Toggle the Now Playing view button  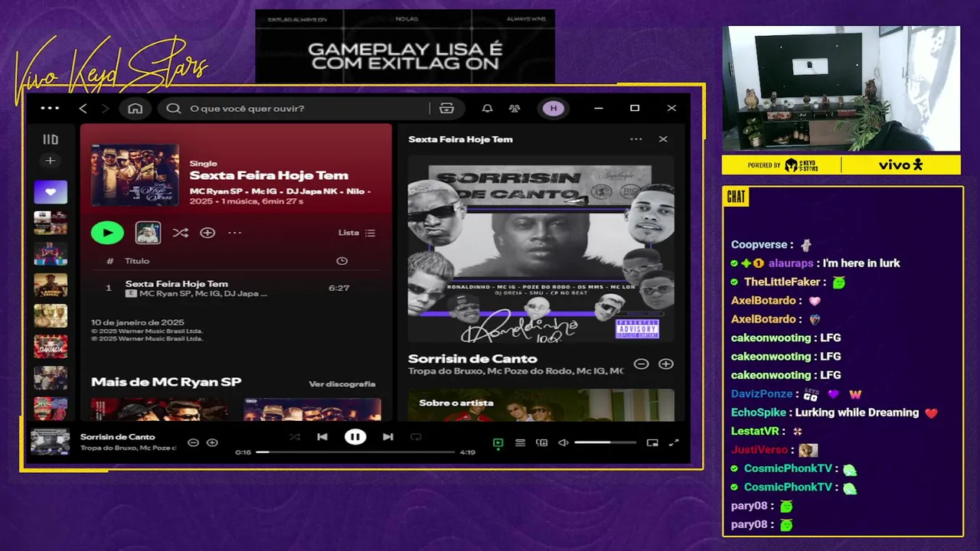(498, 442)
